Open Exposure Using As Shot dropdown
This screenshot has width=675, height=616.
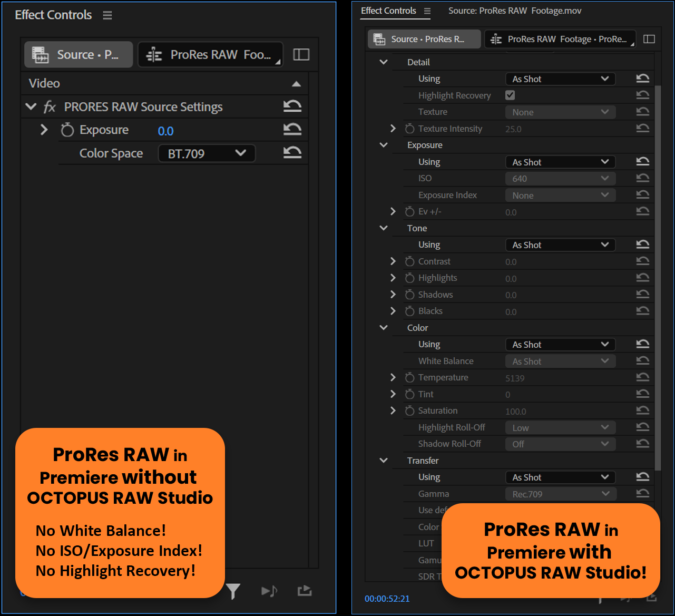(x=561, y=162)
